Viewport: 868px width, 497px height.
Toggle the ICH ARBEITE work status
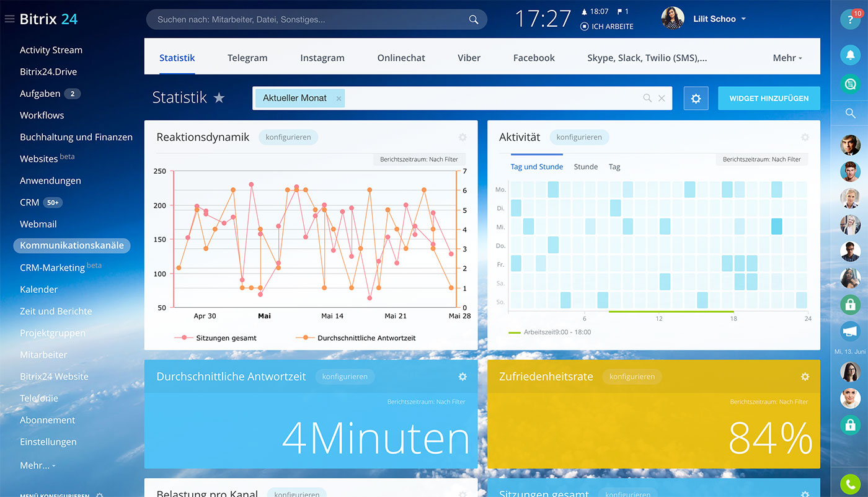click(x=606, y=27)
